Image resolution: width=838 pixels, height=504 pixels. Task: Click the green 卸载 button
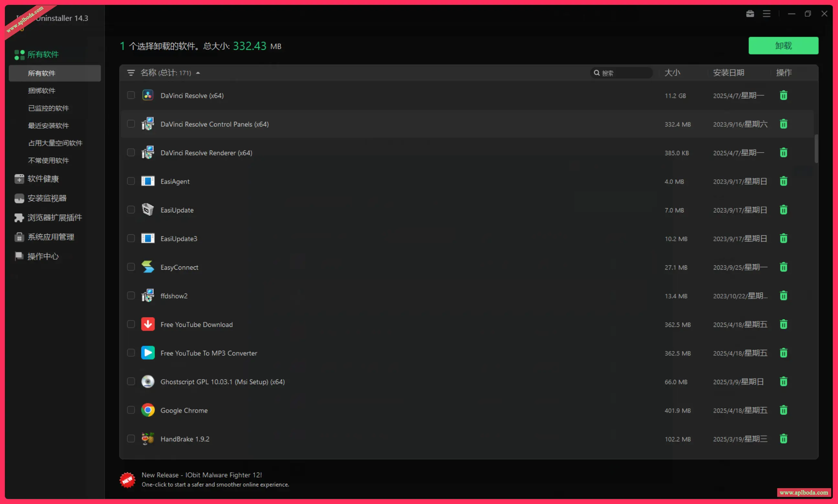(783, 46)
